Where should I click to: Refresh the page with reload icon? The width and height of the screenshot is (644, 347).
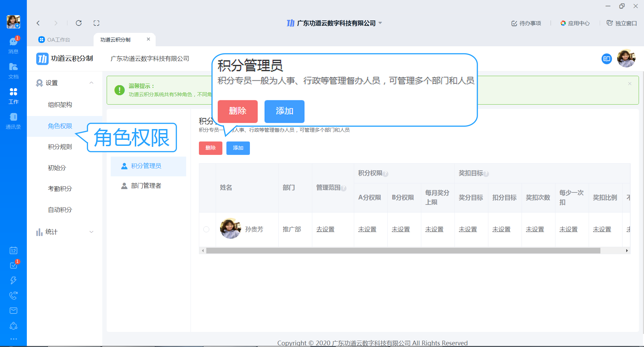tap(79, 23)
